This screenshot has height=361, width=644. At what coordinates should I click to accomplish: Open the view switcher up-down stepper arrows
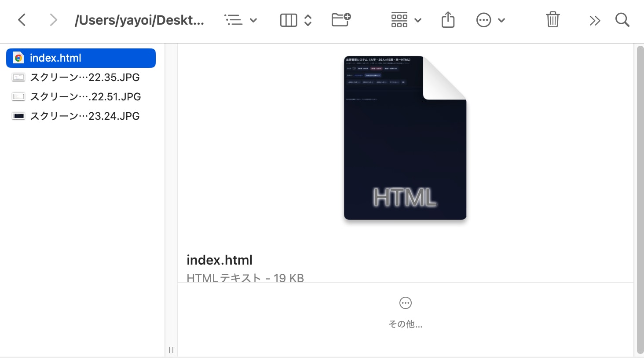[x=308, y=20]
